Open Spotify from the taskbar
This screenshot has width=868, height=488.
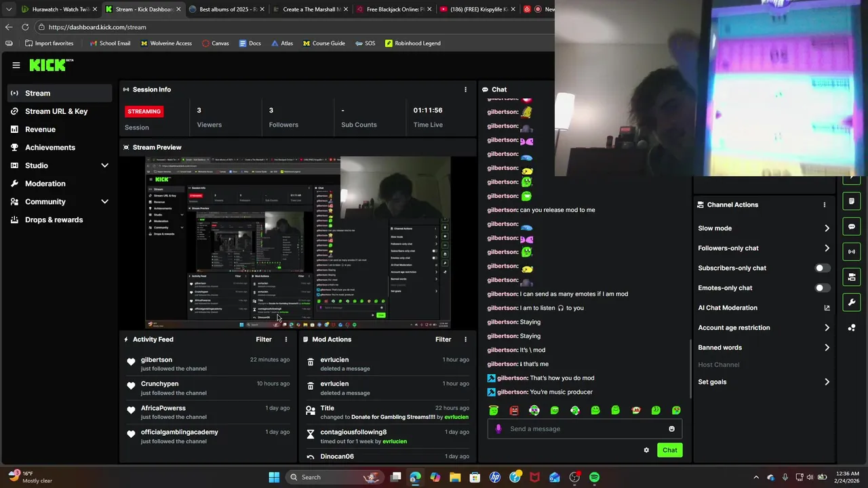pyautogui.click(x=594, y=477)
